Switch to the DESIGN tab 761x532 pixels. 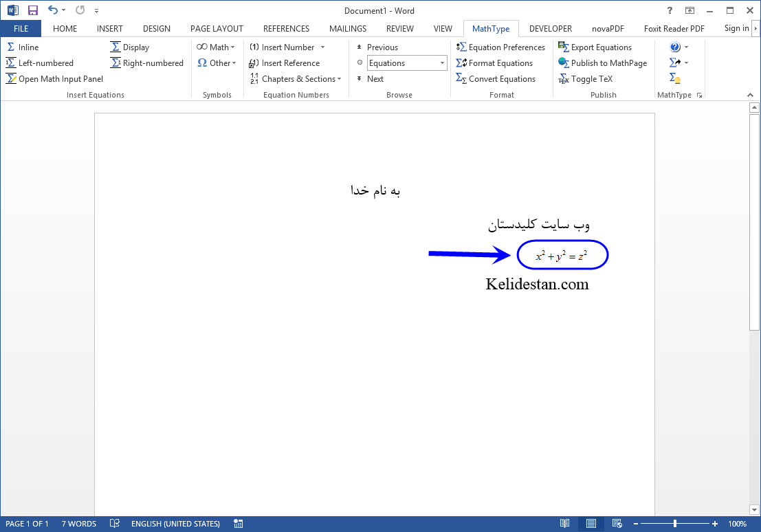tap(157, 29)
